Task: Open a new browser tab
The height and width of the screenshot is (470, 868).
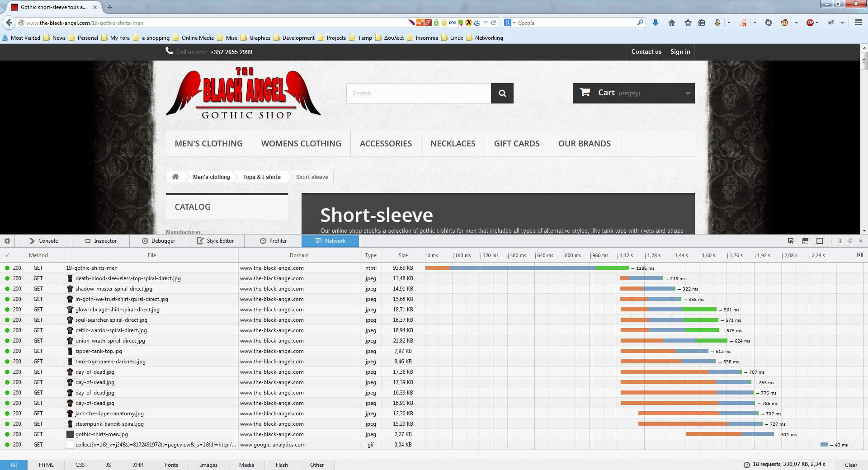Action: (109, 7)
